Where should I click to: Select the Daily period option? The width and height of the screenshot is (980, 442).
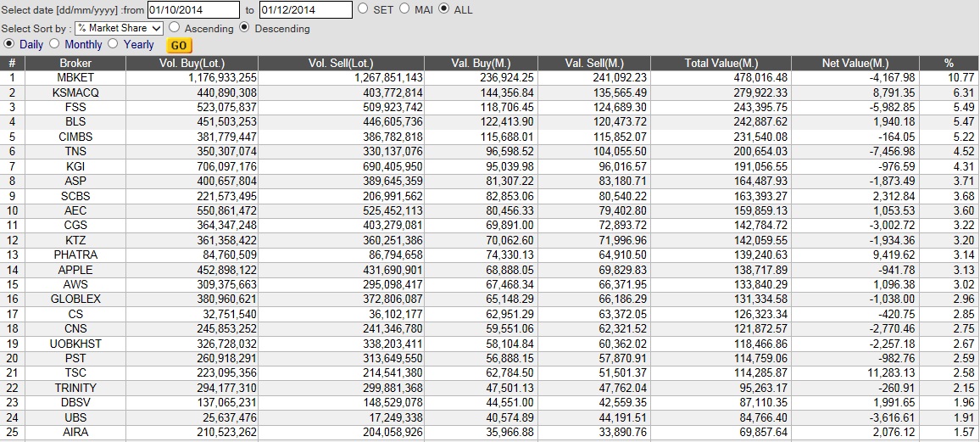pyautogui.click(x=8, y=44)
